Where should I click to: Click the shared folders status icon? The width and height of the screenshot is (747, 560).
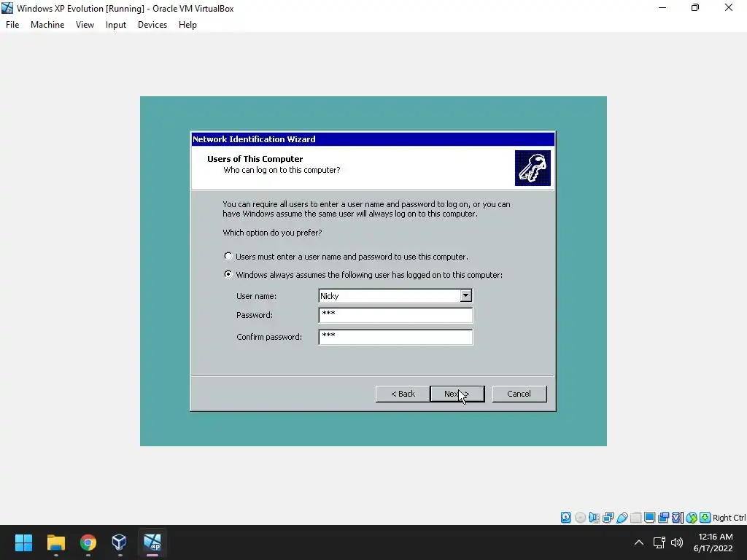(635, 518)
